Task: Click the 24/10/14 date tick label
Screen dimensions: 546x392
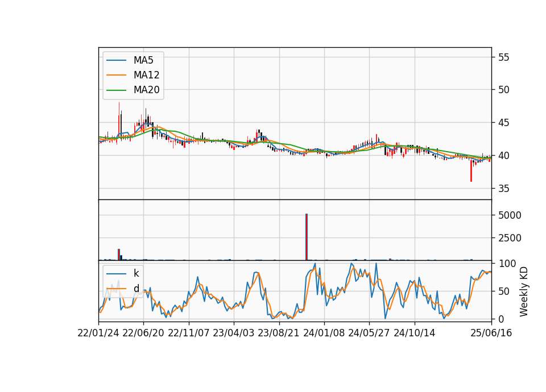Action: pyautogui.click(x=415, y=333)
